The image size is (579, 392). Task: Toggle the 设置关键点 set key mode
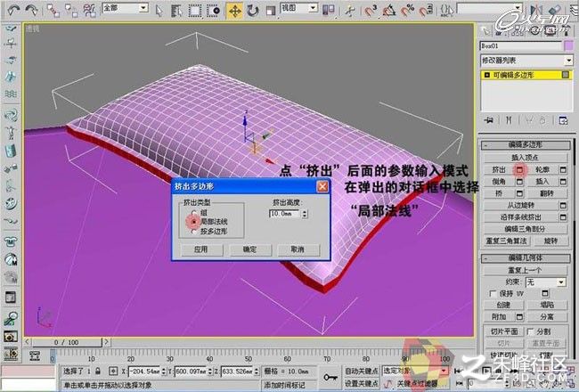pyautogui.click(x=362, y=384)
